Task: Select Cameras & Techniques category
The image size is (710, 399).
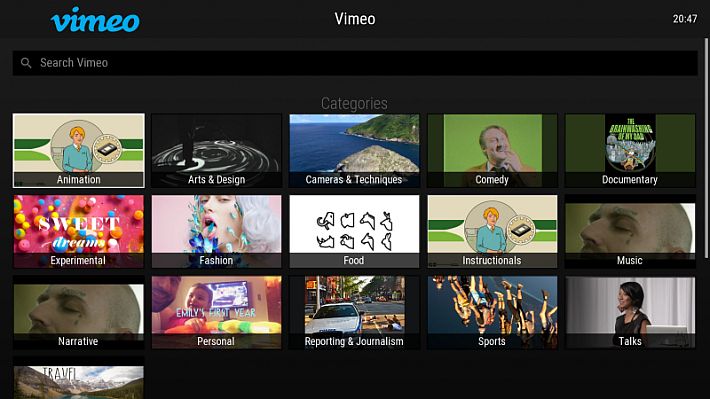Action: 354,150
